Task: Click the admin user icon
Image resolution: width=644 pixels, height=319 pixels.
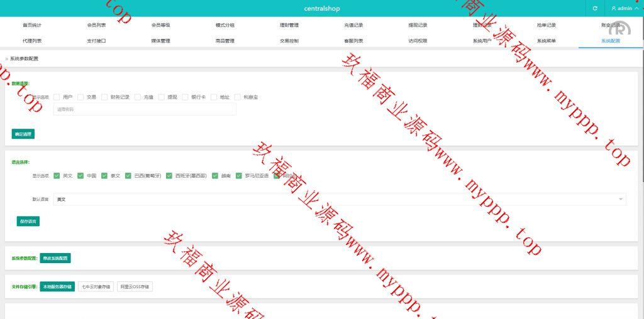Action: point(613,8)
